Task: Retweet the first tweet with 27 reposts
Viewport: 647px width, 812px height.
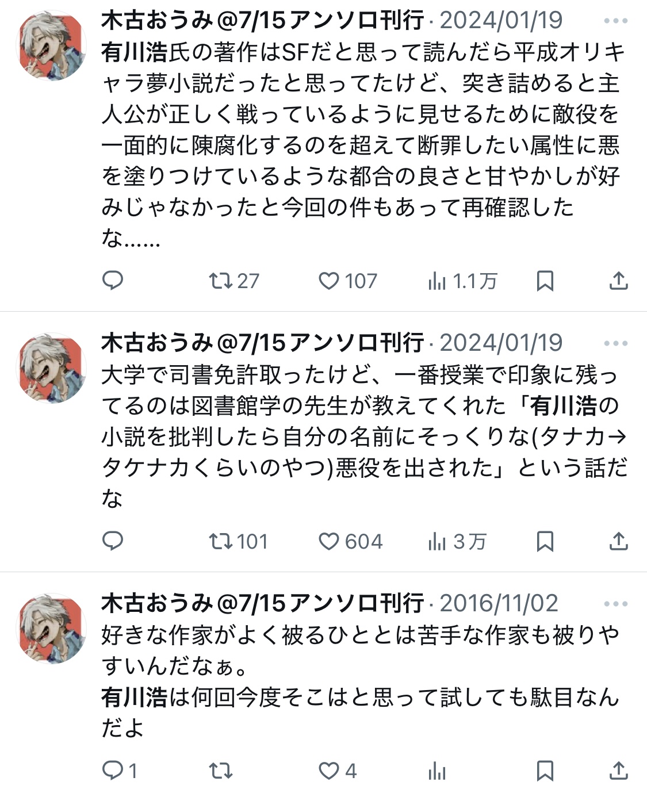Action: (233, 281)
